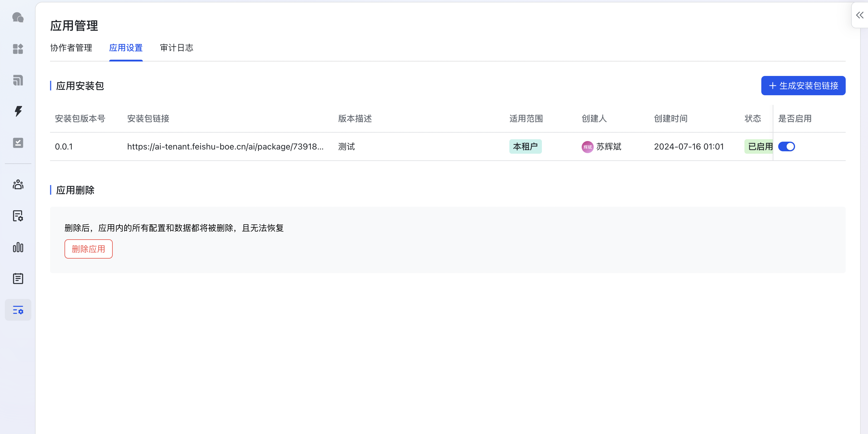The width and height of the screenshot is (868, 434).
Task: Click the 苏辉斌 creator name
Action: (609, 146)
